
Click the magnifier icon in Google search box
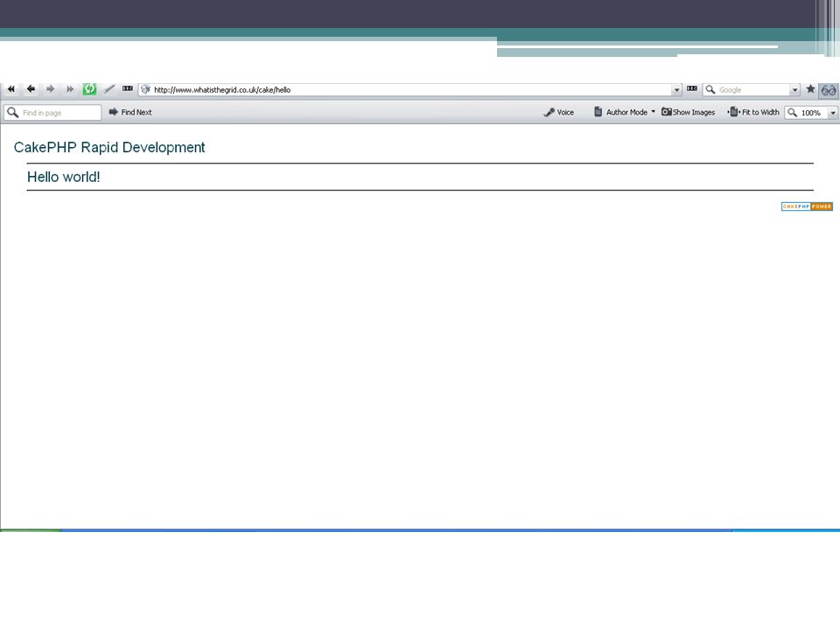point(710,89)
